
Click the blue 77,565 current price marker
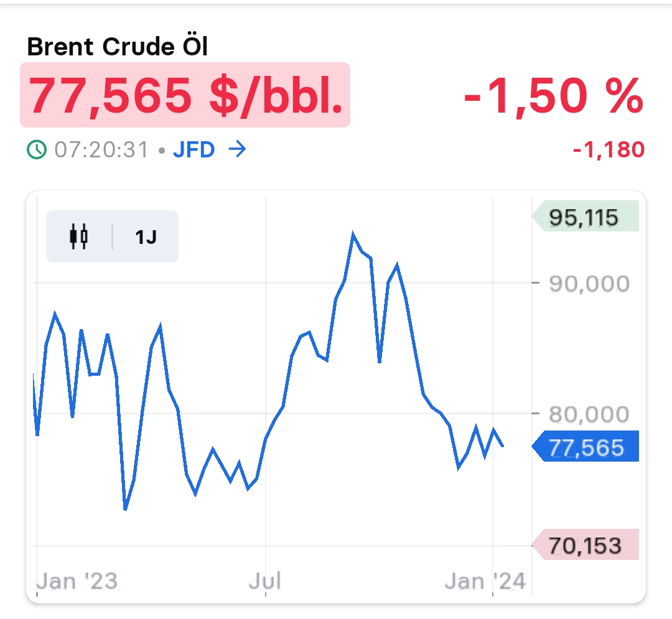point(586,447)
